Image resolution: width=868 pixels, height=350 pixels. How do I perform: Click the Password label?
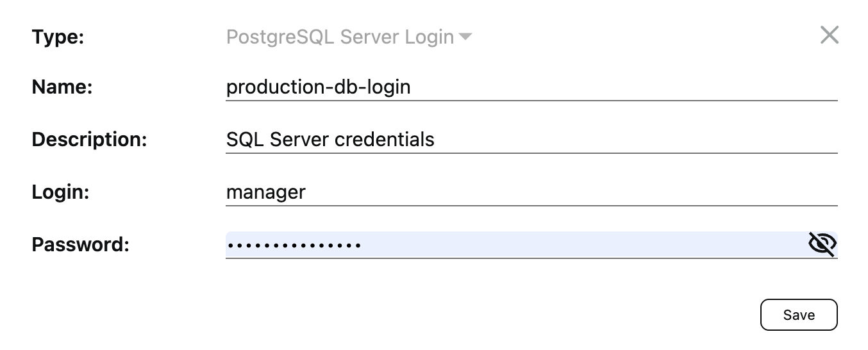(80, 244)
